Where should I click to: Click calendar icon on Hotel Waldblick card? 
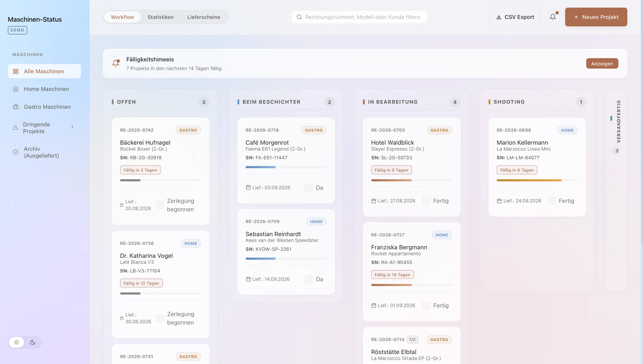[374, 201]
